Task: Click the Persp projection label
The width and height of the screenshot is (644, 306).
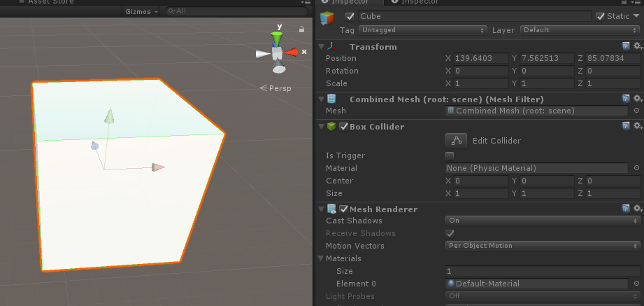Action: click(x=276, y=88)
